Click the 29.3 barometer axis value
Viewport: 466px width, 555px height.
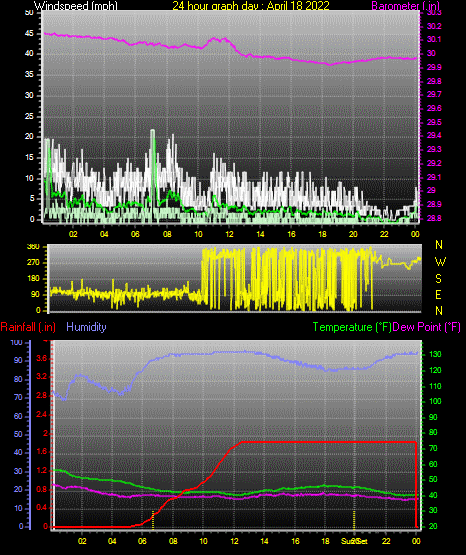coord(434,149)
